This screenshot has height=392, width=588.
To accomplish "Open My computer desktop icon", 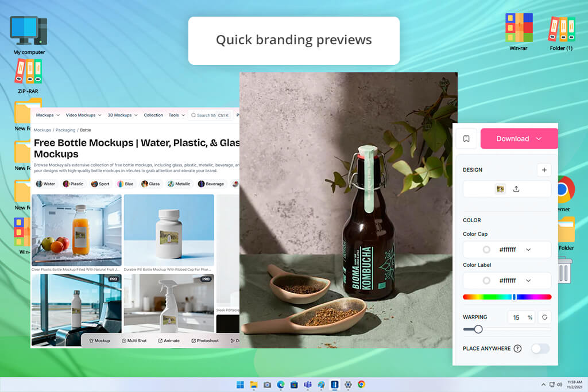I will pos(29,36).
